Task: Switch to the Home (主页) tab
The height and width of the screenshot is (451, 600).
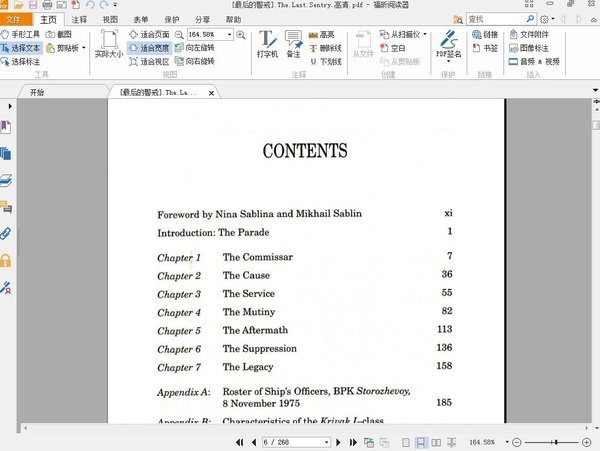Action: tap(49, 20)
